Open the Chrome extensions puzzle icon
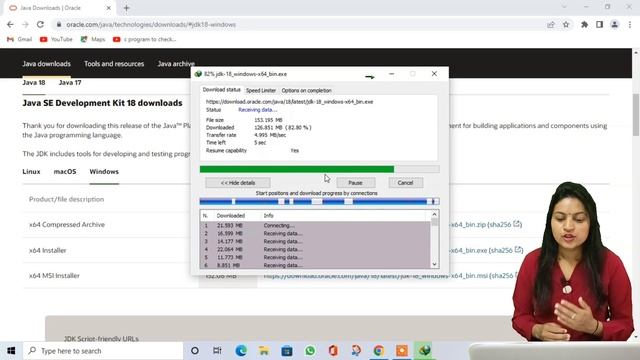This screenshot has height=360, width=640. [x=584, y=24]
